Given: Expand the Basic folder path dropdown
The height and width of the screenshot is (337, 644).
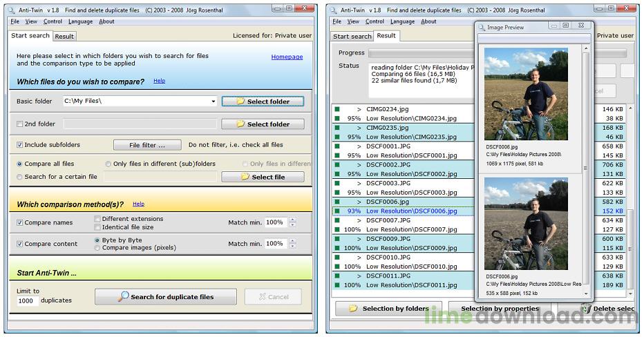Looking at the screenshot, I should pyautogui.click(x=213, y=102).
